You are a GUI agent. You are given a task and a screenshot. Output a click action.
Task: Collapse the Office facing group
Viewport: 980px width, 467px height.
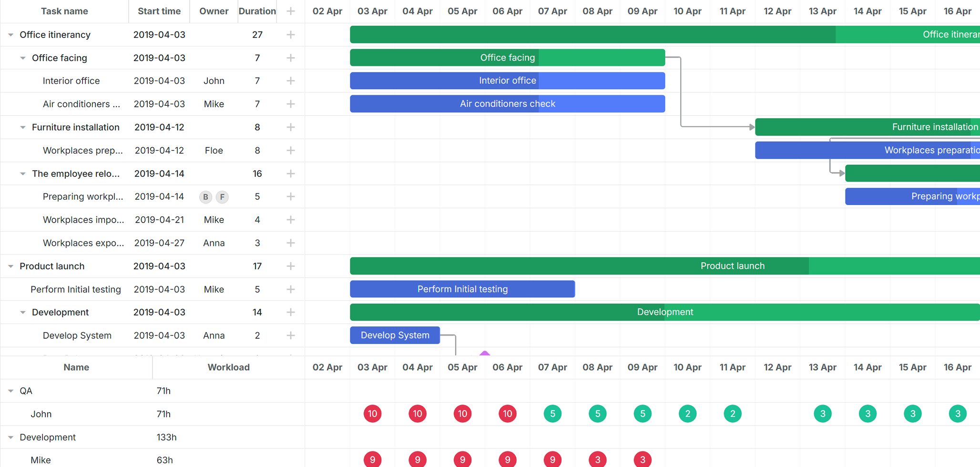click(22, 58)
